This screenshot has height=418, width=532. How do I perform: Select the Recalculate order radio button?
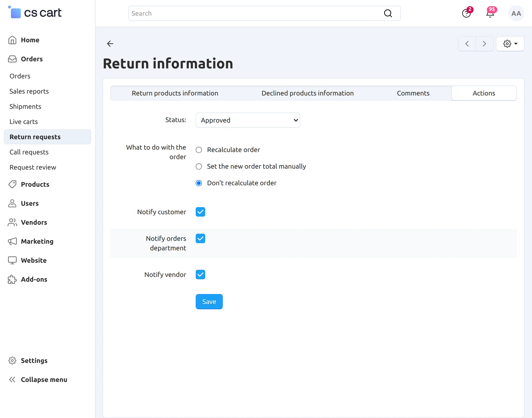pos(199,150)
